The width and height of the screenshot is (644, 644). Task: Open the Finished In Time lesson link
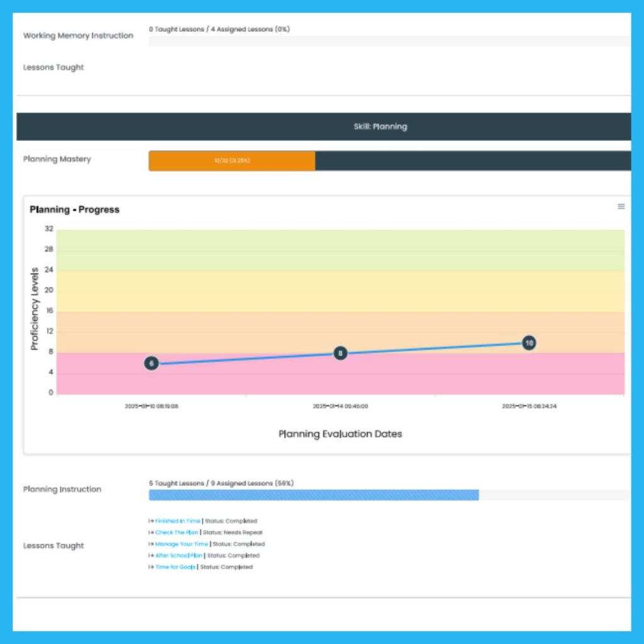click(177, 521)
